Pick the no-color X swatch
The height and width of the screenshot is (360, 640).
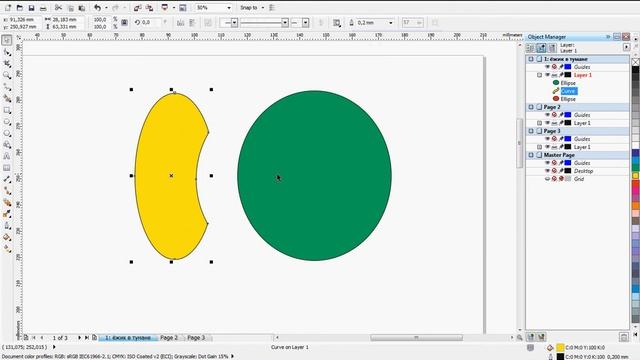[x=636, y=62]
